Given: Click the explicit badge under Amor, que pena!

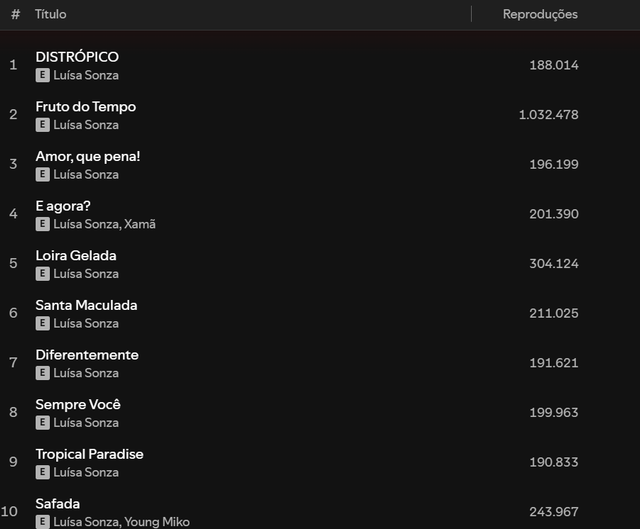Looking at the screenshot, I should tap(42, 174).
